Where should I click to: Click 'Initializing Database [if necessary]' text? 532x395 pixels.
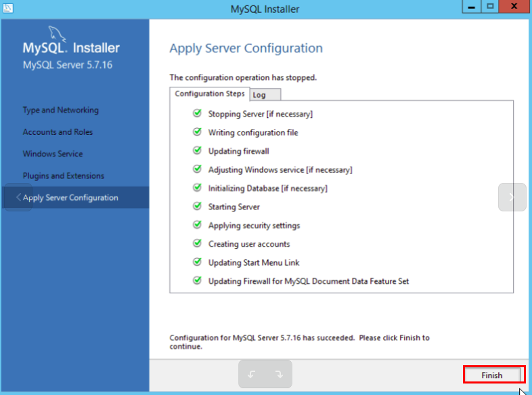(268, 188)
